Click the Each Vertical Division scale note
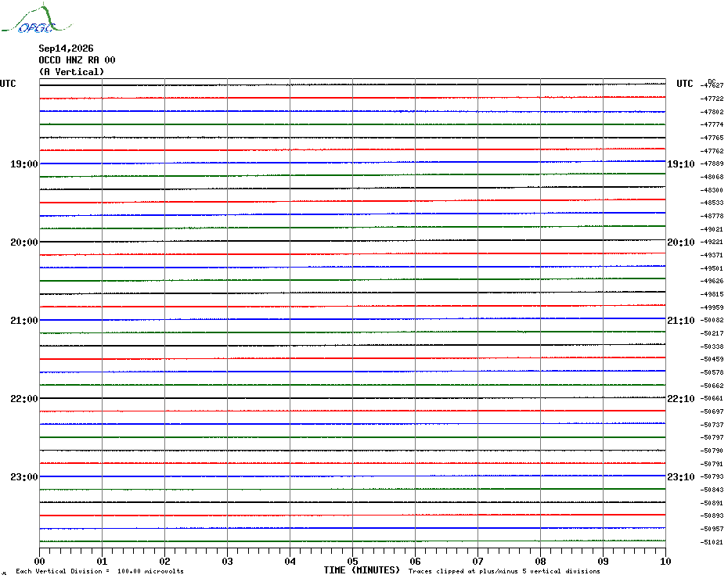Image resolution: width=728 pixels, height=582 pixels. 100,571
